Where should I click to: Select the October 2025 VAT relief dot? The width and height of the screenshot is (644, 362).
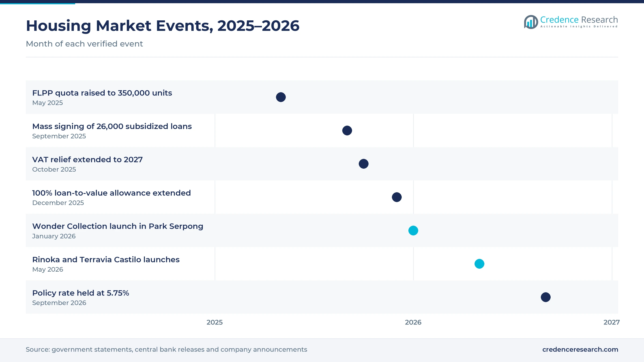364,164
